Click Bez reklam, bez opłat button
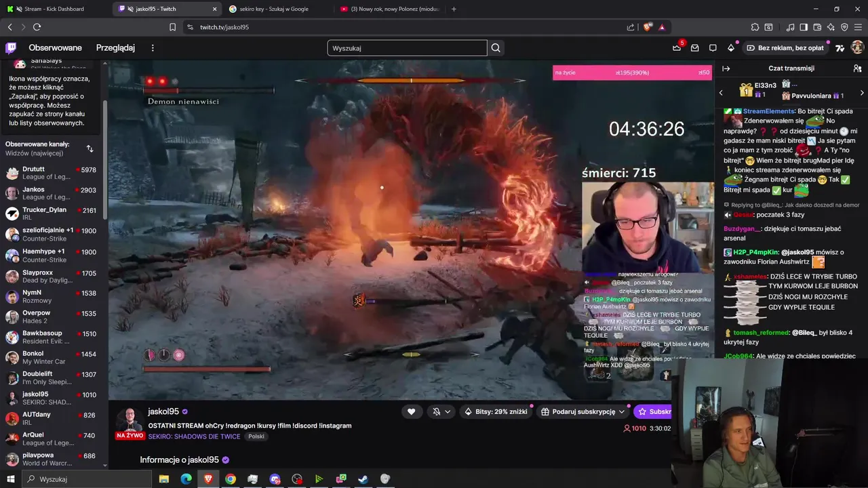 click(785, 47)
